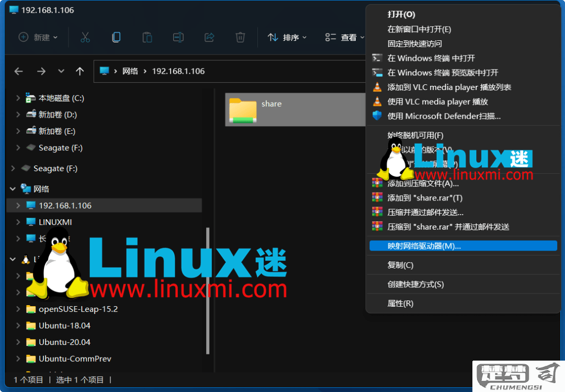Image resolution: width=565 pixels, height=392 pixels.
Task: Click the 1 个项目 status bar count
Action: (28, 380)
